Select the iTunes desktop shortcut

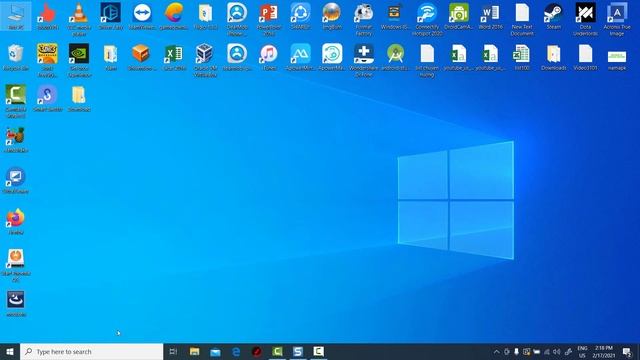[x=269, y=58]
